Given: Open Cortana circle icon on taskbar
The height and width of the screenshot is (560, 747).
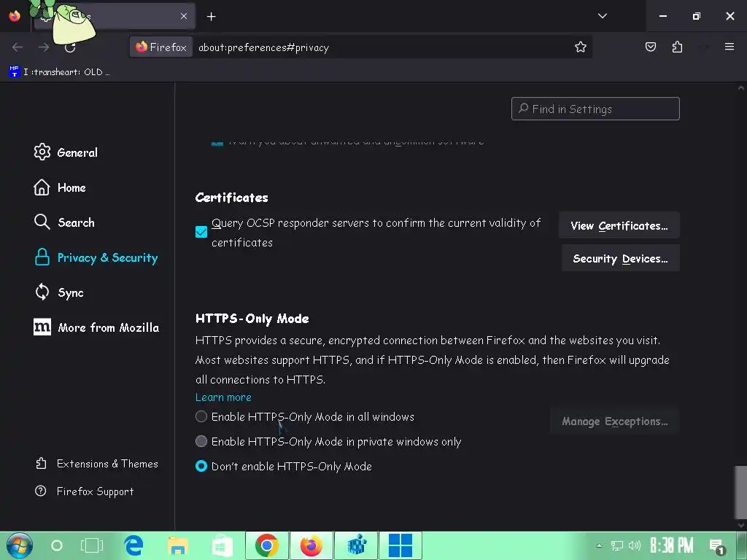Looking at the screenshot, I should coord(57,545).
